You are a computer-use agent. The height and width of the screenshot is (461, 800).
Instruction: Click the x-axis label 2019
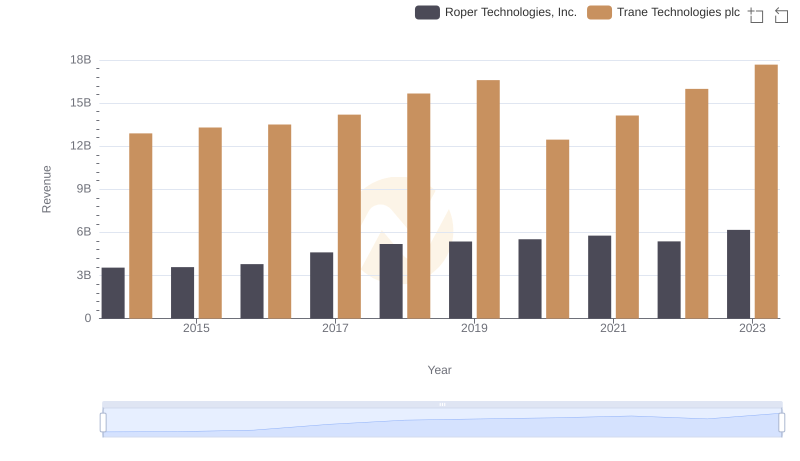(474, 328)
